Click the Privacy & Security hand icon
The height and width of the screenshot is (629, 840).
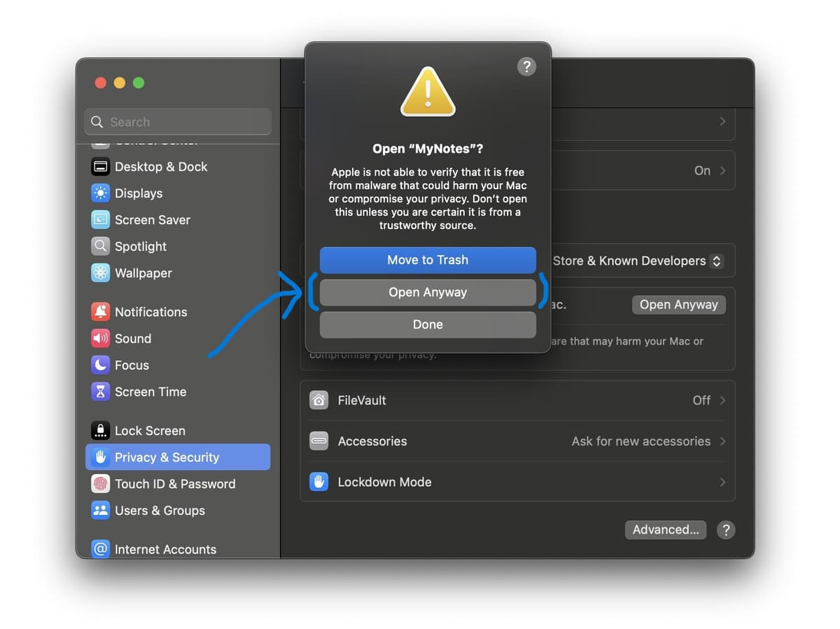(x=101, y=457)
